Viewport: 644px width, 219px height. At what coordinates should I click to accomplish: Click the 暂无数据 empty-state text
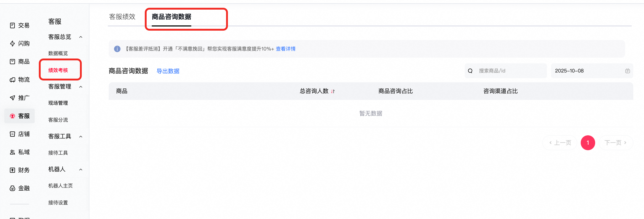tap(371, 113)
